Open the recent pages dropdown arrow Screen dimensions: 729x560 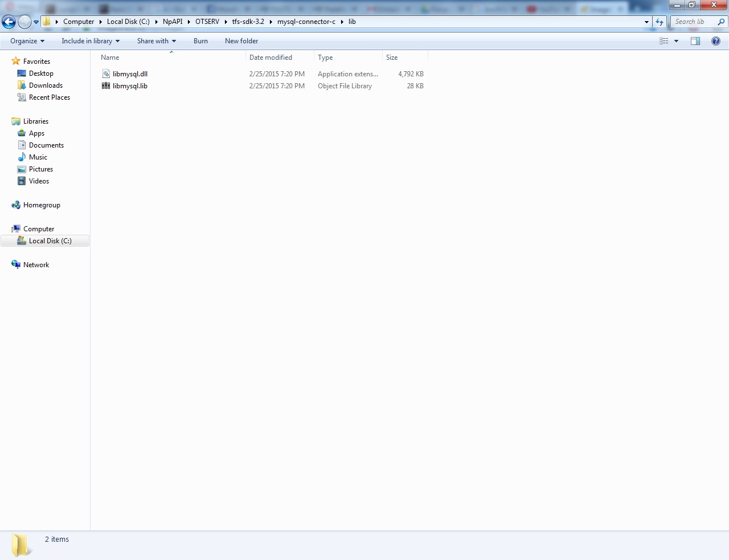pyautogui.click(x=36, y=22)
